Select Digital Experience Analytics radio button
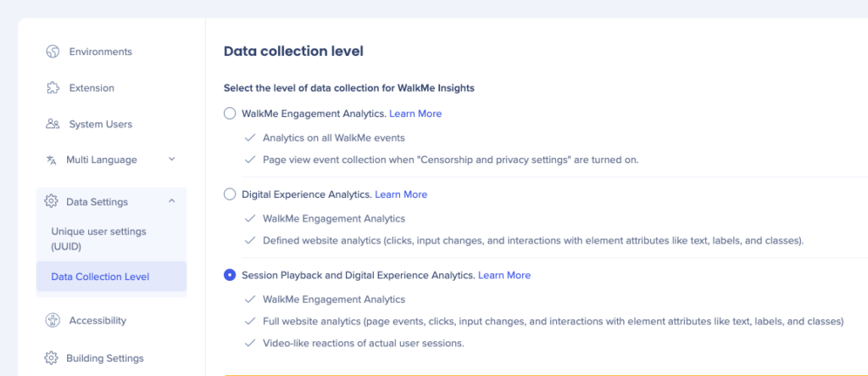 point(230,194)
